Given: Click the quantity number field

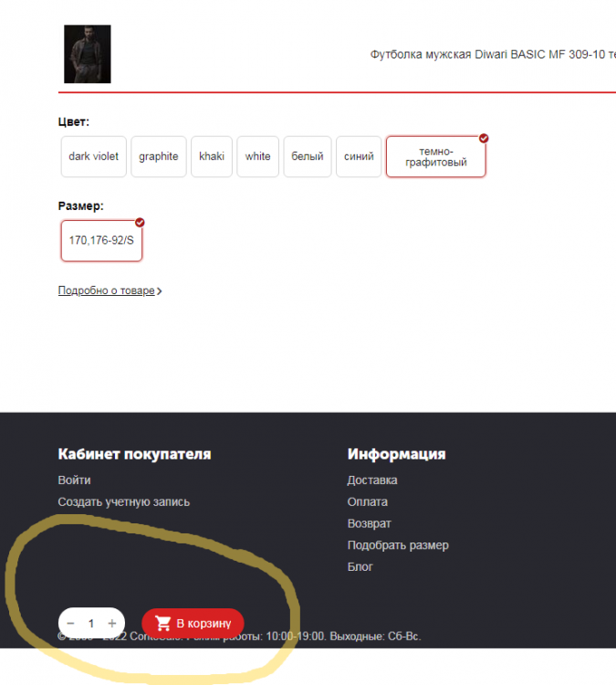Looking at the screenshot, I should tap(91, 623).
